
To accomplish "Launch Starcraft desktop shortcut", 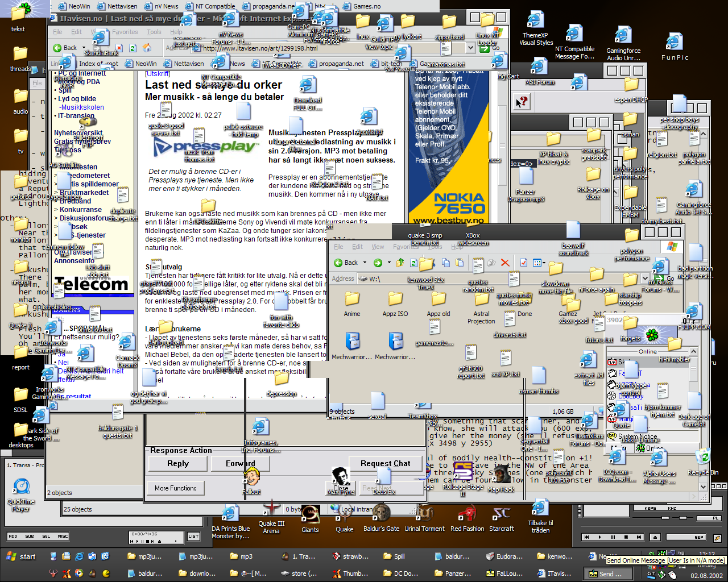I will click(x=501, y=518).
